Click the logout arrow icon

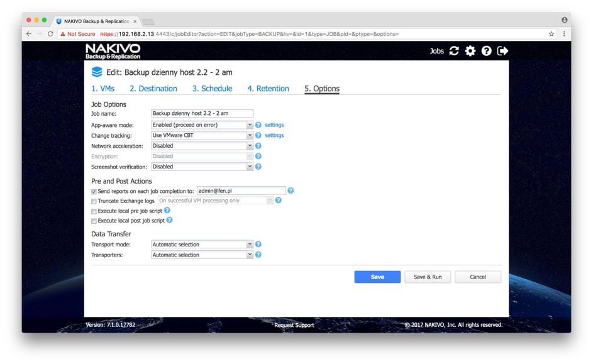tap(502, 51)
